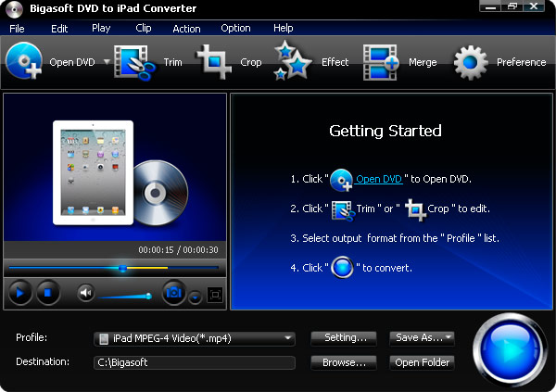Viewport: 556px width, 392px height.
Task: Open the Option menu
Action: 235,28
